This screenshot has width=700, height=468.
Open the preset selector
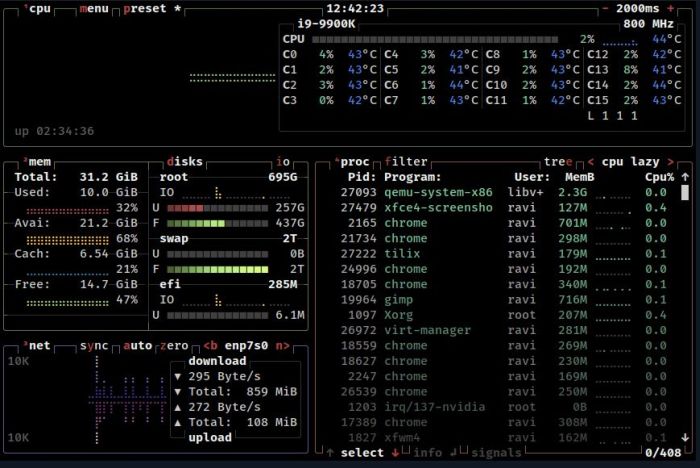[x=145, y=8]
